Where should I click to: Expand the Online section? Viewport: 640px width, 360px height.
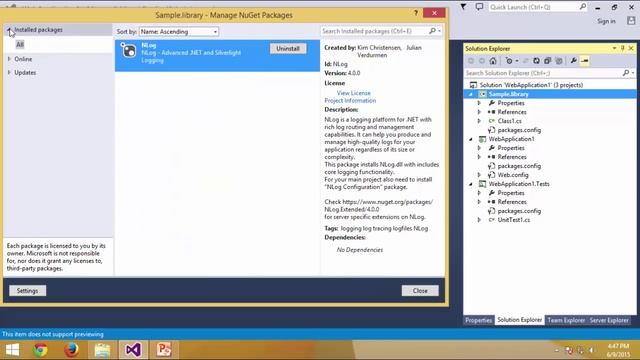(x=9, y=59)
